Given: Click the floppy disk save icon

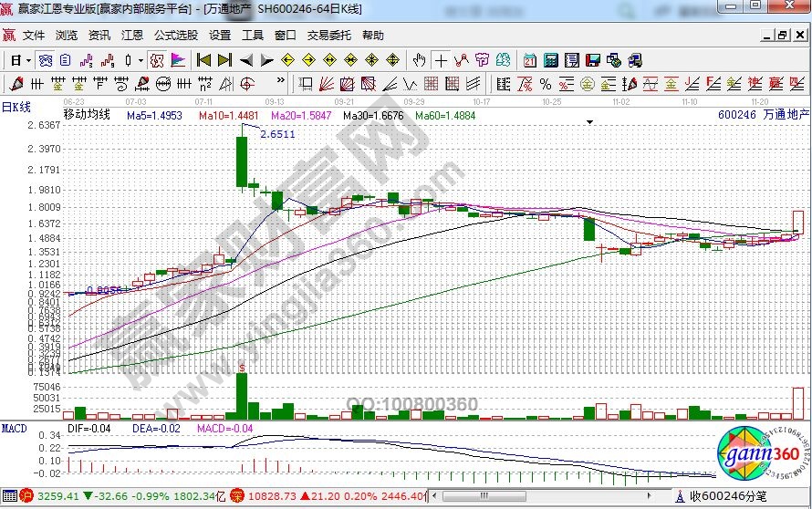Looking at the screenshot, I should point(592,60).
